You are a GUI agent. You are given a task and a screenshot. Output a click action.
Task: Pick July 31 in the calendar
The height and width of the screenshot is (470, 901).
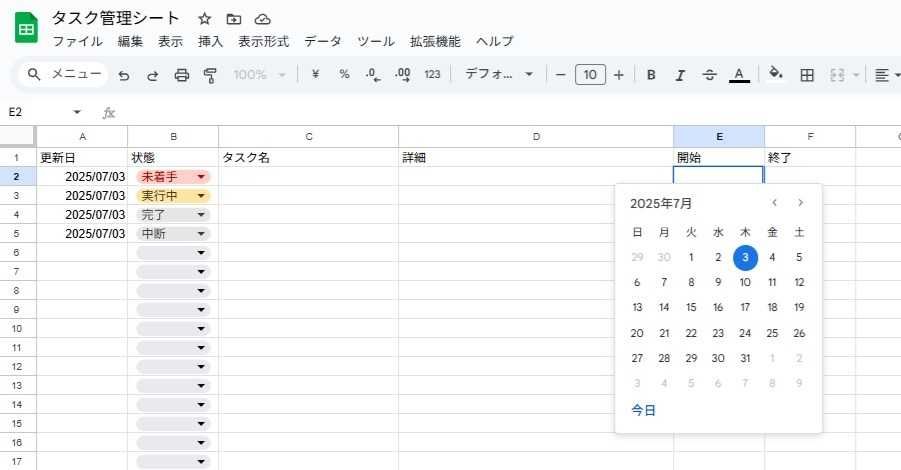745,359
